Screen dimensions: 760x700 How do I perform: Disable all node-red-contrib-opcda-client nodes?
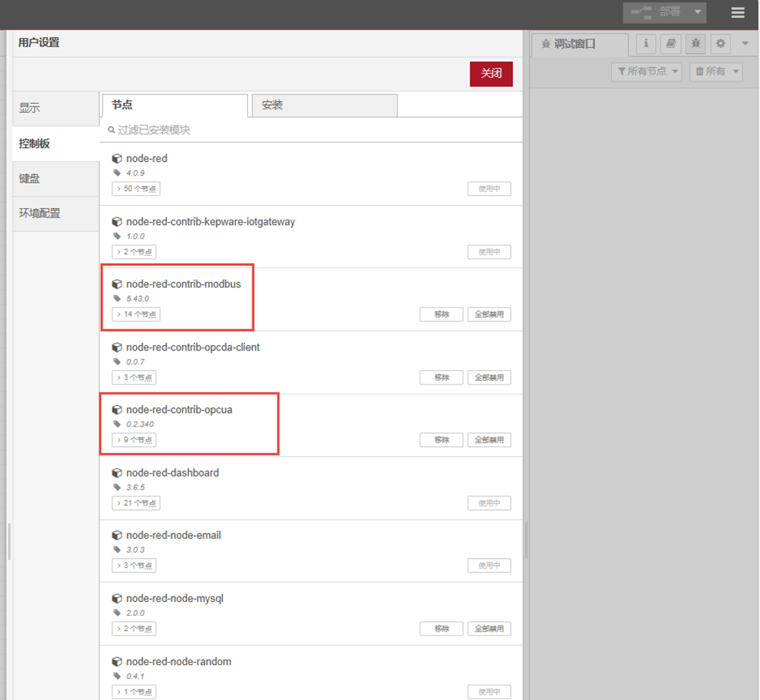tap(489, 377)
